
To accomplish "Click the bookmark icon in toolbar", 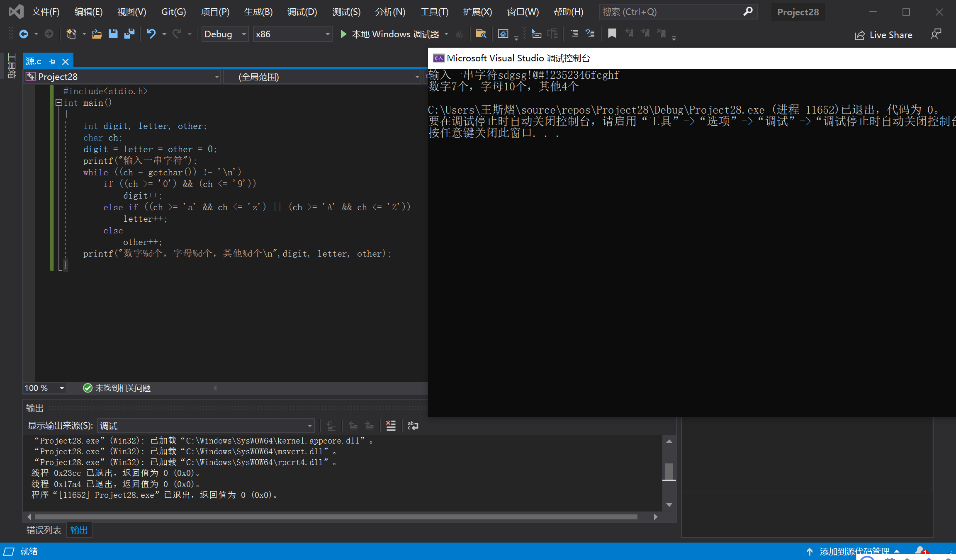I will pyautogui.click(x=612, y=34).
